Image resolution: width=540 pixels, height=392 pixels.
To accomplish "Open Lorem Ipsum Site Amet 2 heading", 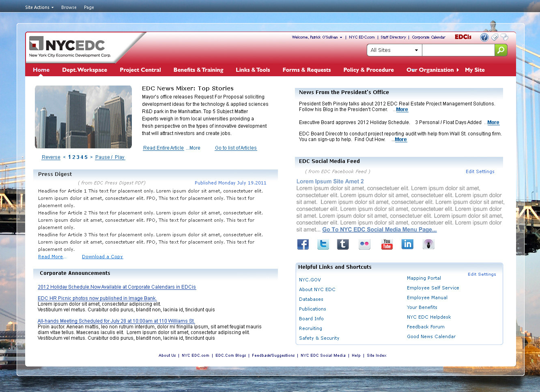I will tap(330, 182).
